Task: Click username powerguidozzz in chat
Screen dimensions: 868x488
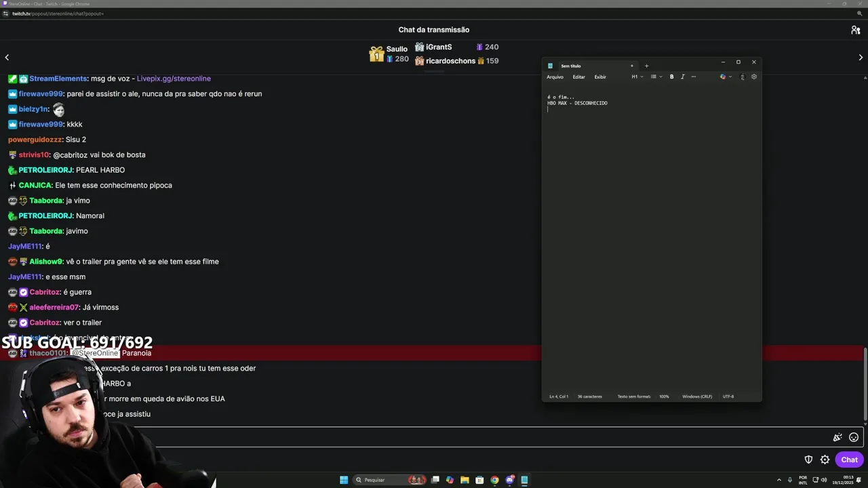Action: tap(35, 140)
